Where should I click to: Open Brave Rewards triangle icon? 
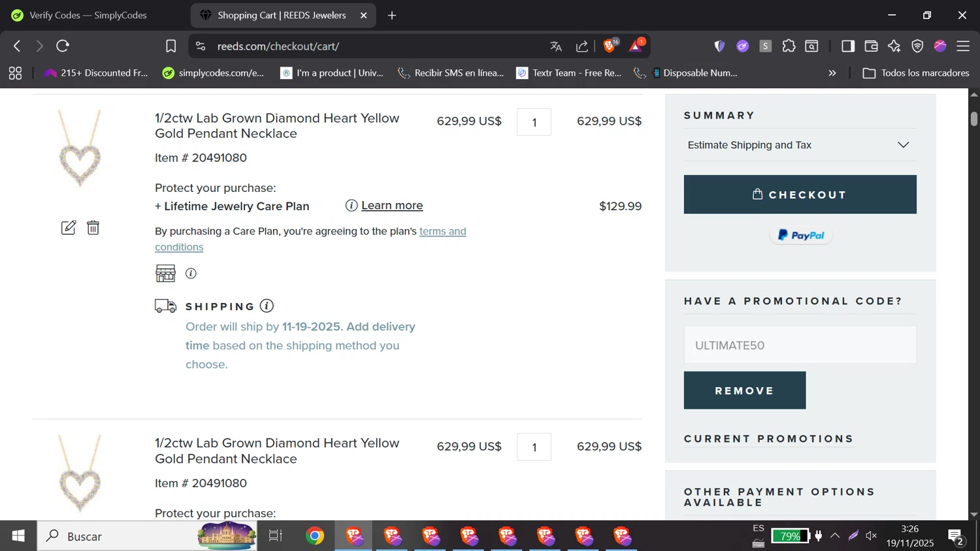click(636, 46)
